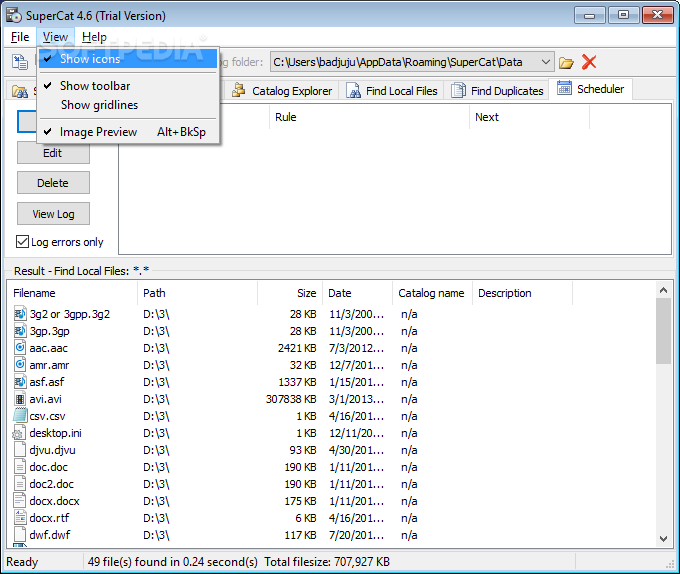Viewport: 680px width, 574px height.
Task: Click the Catalog name column header
Action: tap(432, 293)
